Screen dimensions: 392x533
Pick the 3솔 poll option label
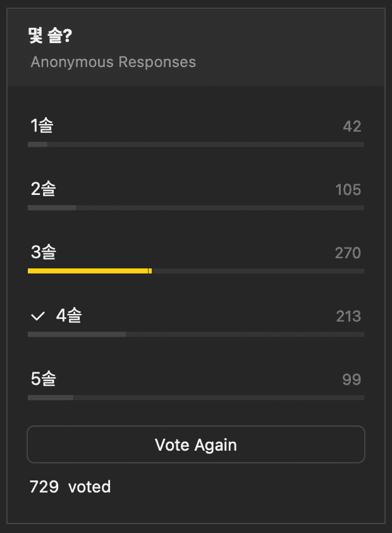[x=43, y=253]
